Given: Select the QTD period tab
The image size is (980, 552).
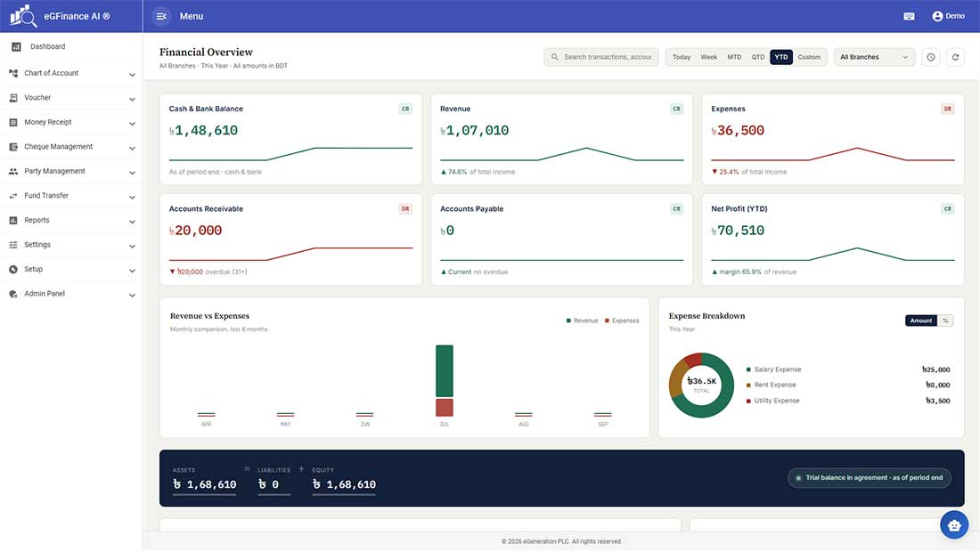Looking at the screenshot, I should point(758,57).
